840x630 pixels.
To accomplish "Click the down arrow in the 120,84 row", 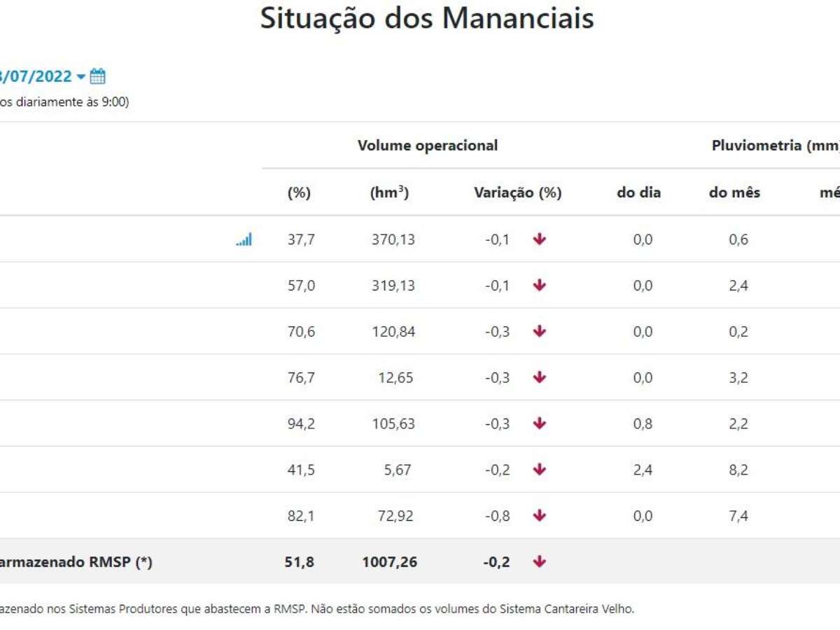I will (x=539, y=332).
